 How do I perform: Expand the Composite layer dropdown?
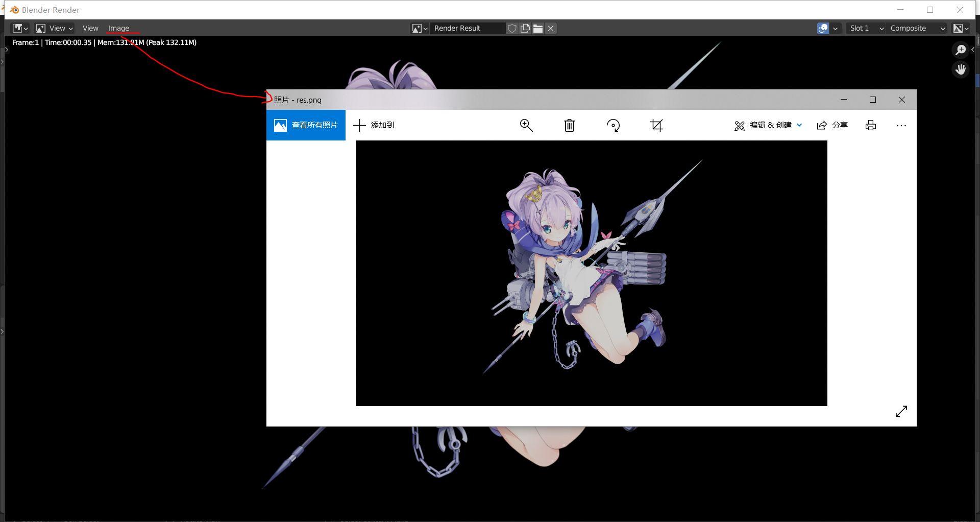pyautogui.click(x=917, y=29)
